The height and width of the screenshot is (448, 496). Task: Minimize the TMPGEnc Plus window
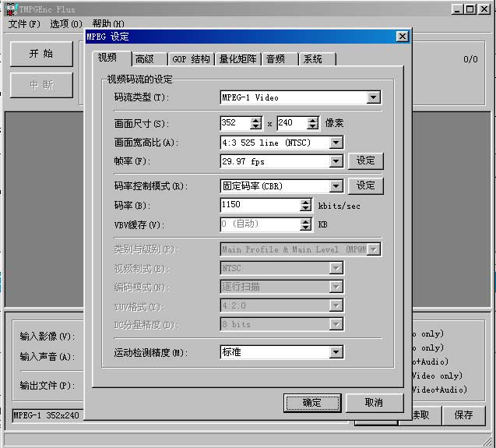(x=457, y=9)
